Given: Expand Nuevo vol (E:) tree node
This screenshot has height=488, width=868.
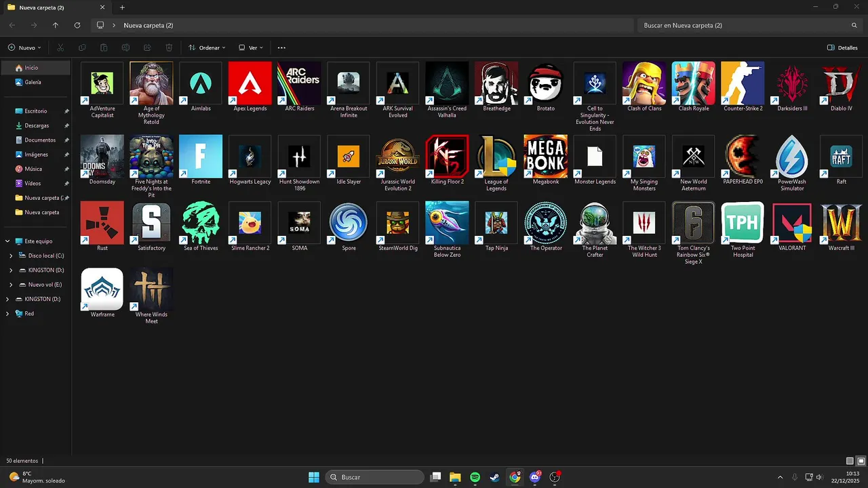Looking at the screenshot, I should pos(11,285).
